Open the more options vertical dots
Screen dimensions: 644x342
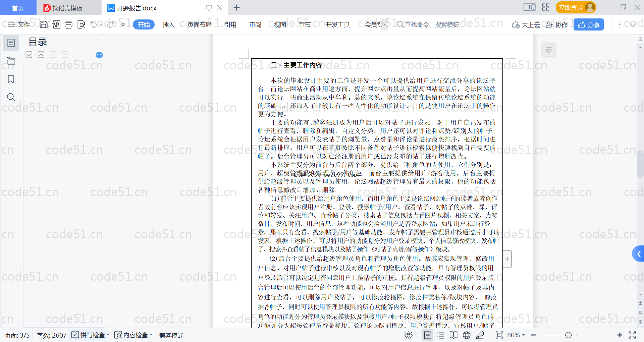620,24
